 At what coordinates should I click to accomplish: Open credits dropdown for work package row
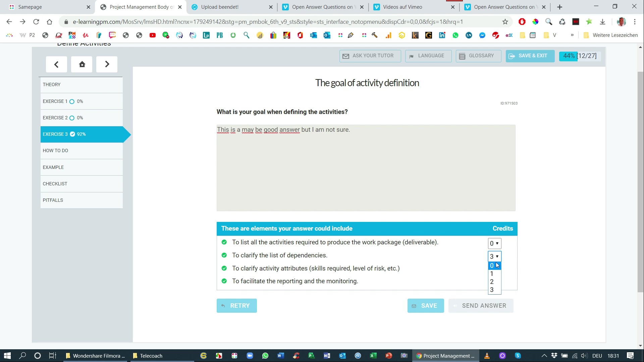[x=494, y=243]
